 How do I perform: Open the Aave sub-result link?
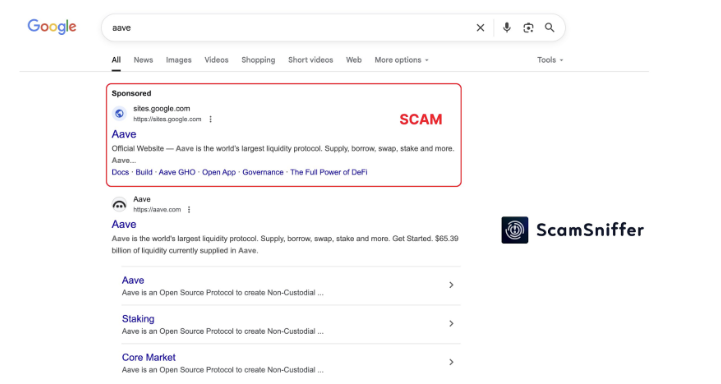pos(133,280)
